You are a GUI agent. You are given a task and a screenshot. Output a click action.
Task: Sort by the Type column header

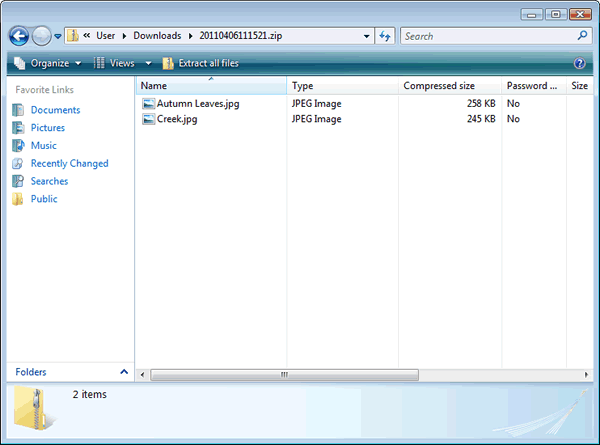[342, 86]
